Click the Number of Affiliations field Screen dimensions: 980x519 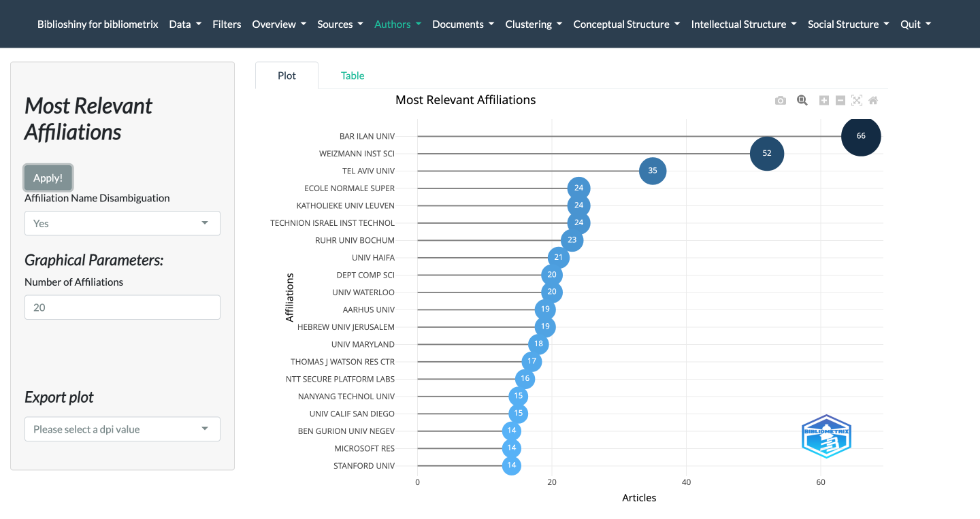coord(122,307)
